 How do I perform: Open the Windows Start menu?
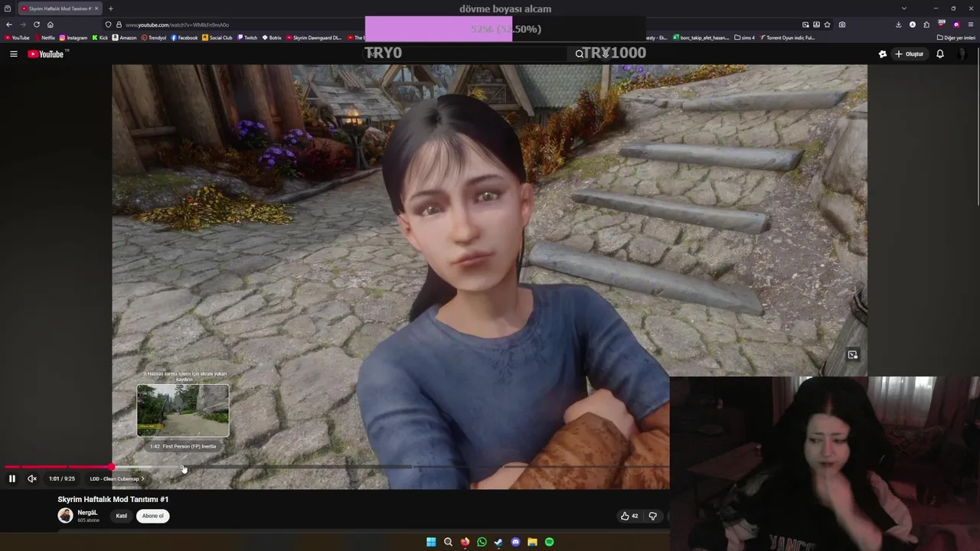click(x=431, y=542)
